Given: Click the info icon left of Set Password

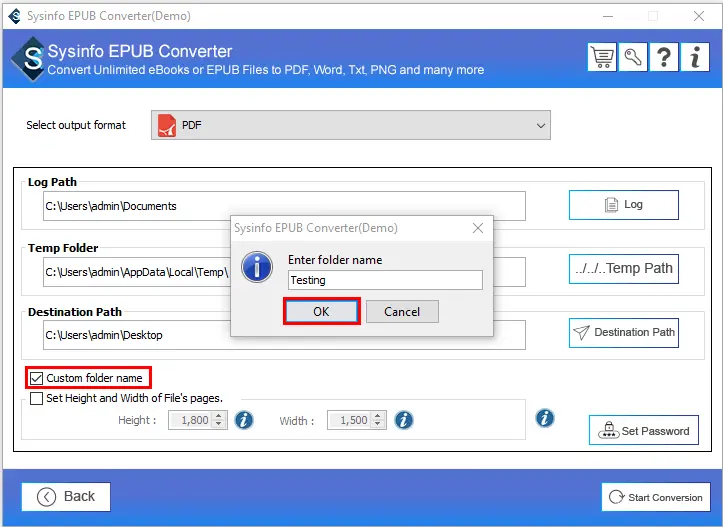Looking at the screenshot, I should pyautogui.click(x=545, y=418).
